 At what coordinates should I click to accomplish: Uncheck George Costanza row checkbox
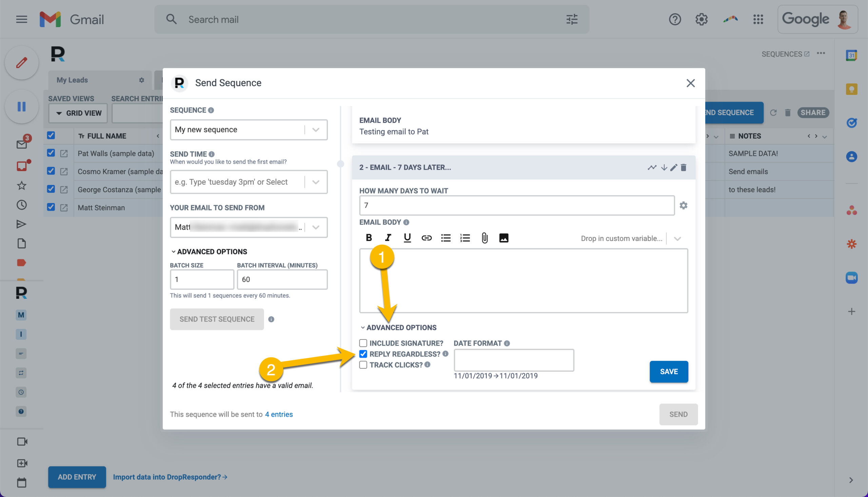[x=51, y=189]
